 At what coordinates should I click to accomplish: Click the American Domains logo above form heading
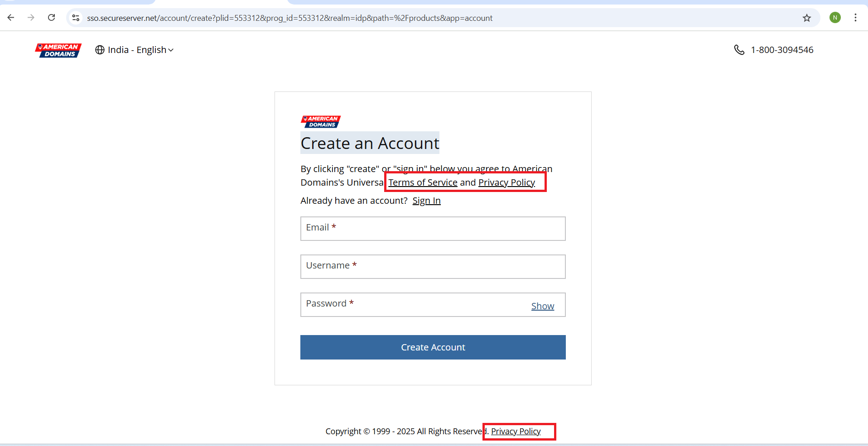pos(320,121)
